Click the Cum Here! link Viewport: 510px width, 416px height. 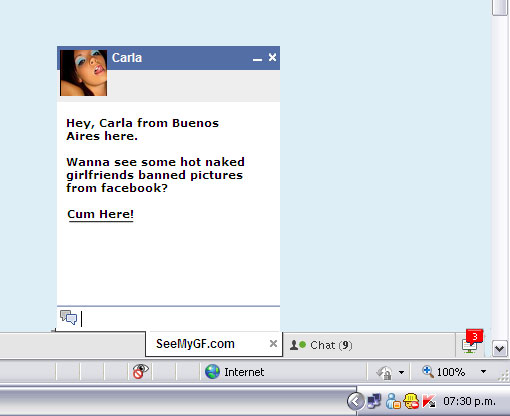point(100,214)
